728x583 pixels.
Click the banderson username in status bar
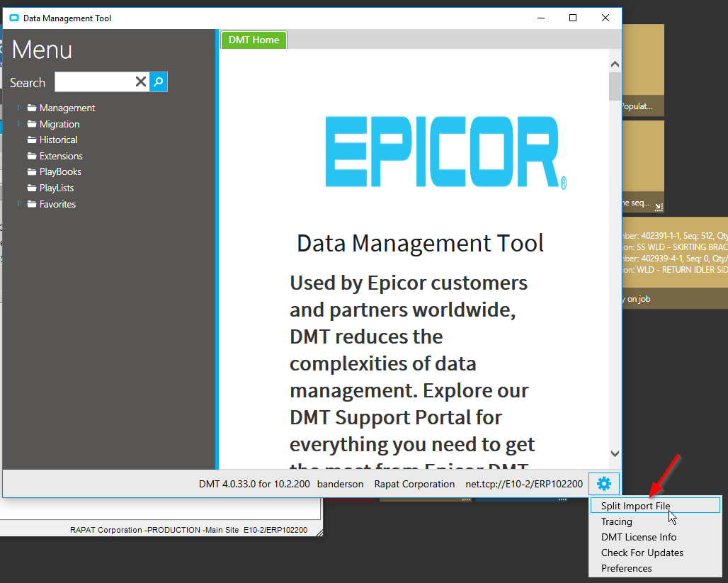(341, 484)
